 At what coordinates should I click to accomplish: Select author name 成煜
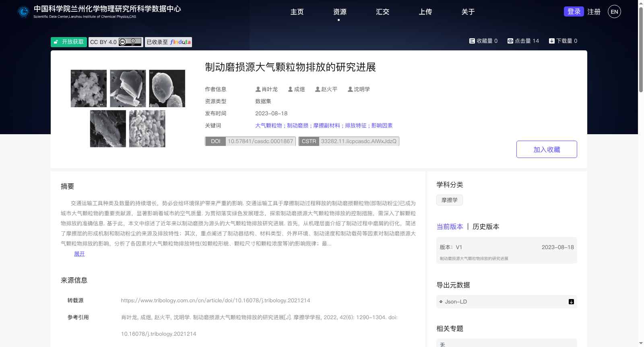(x=299, y=89)
